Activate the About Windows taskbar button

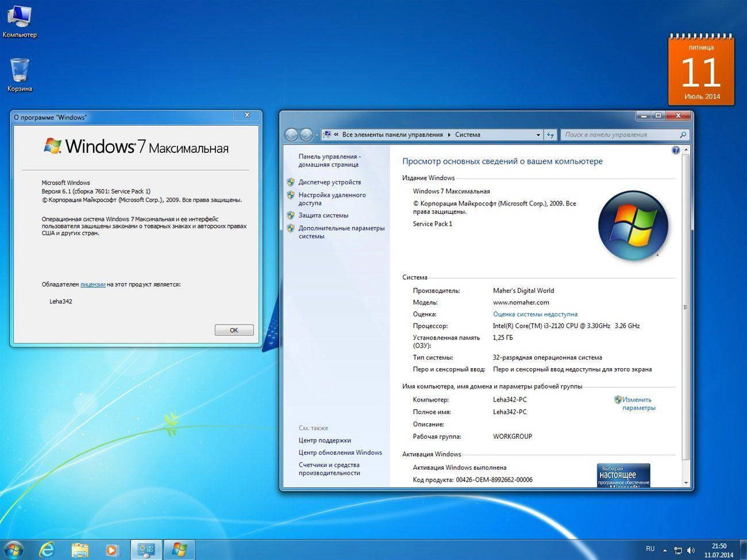click(179, 550)
